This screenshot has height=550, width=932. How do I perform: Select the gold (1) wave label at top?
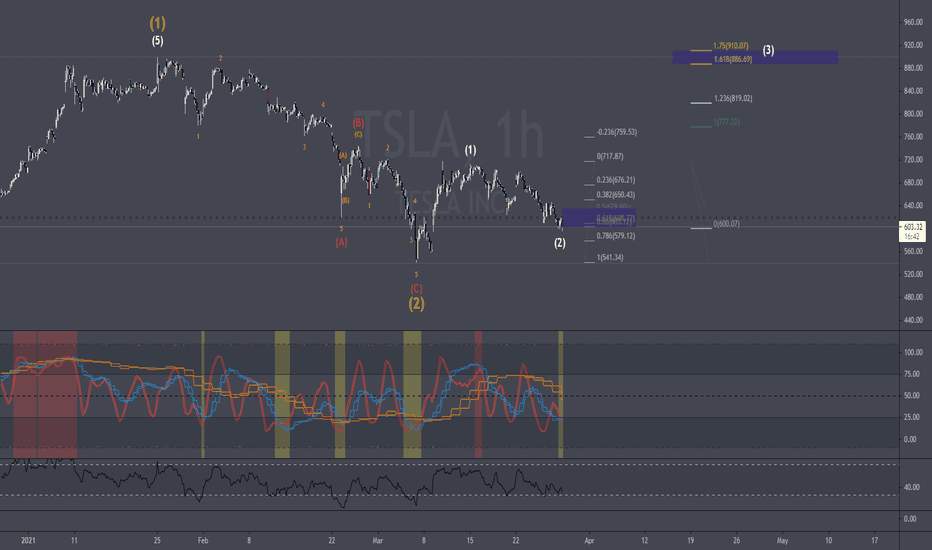[x=158, y=24]
